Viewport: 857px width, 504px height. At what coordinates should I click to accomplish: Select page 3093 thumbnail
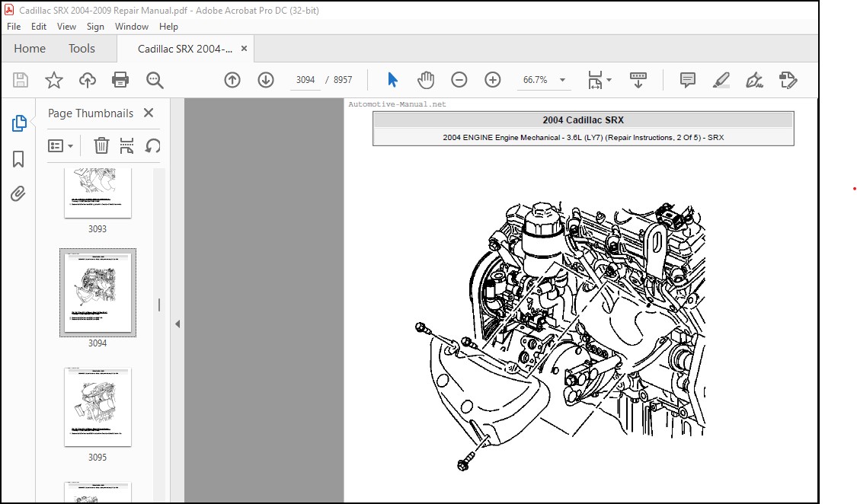pyautogui.click(x=98, y=193)
